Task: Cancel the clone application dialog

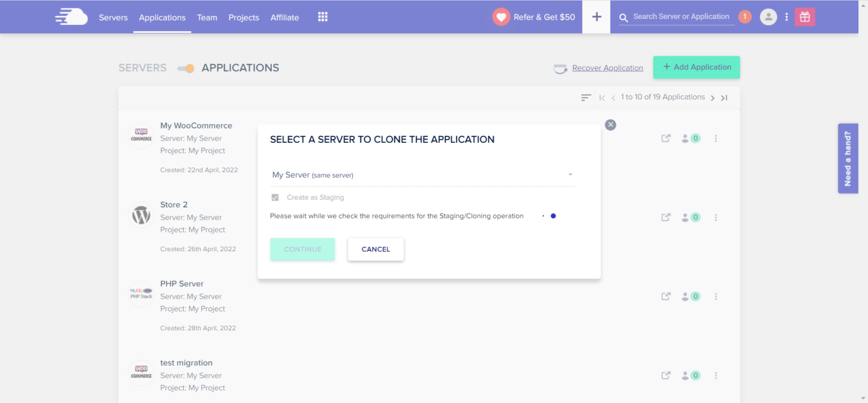Action: point(375,249)
